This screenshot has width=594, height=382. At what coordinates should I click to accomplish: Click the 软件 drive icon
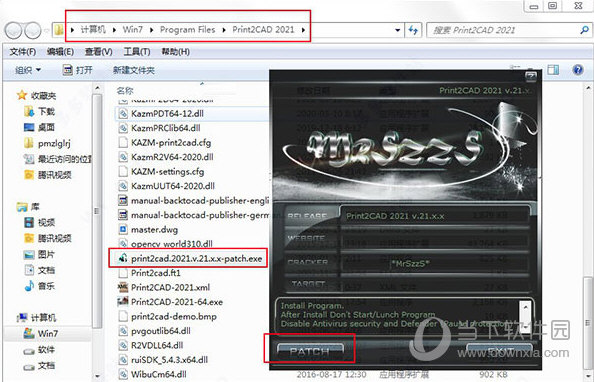coord(29,350)
